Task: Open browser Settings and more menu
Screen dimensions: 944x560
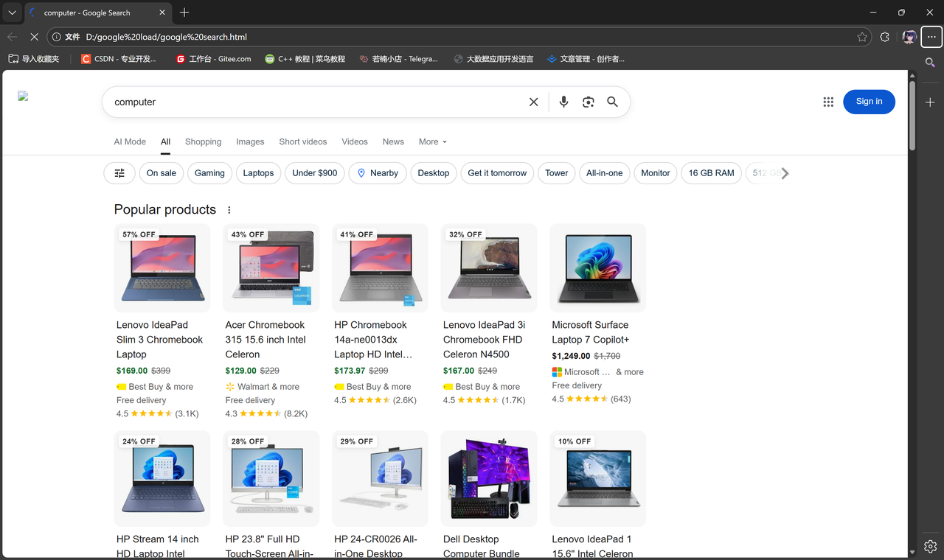Action: click(931, 37)
